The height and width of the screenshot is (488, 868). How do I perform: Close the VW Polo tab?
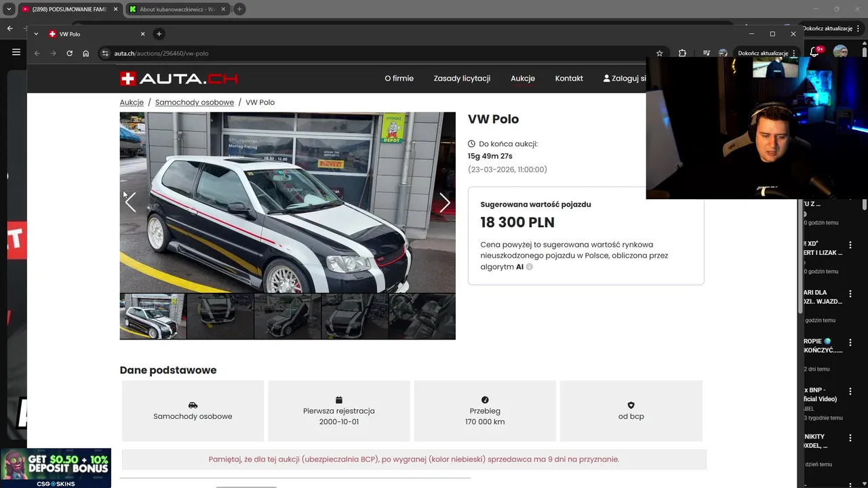(142, 34)
